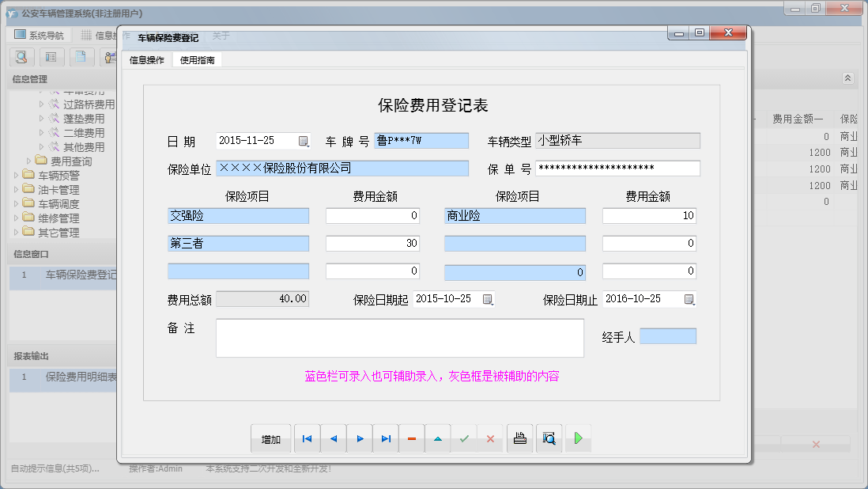Select the search magnifier icon in the main toolbar
The width and height of the screenshot is (868, 489).
point(21,56)
